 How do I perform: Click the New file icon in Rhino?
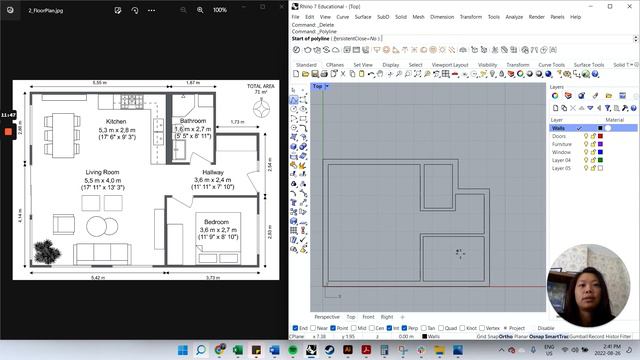[296, 74]
